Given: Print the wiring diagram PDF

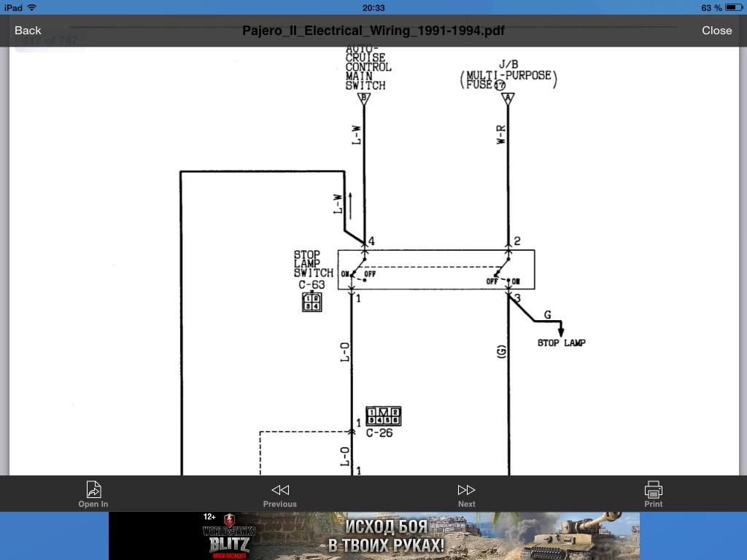Looking at the screenshot, I should coord(653,493).
